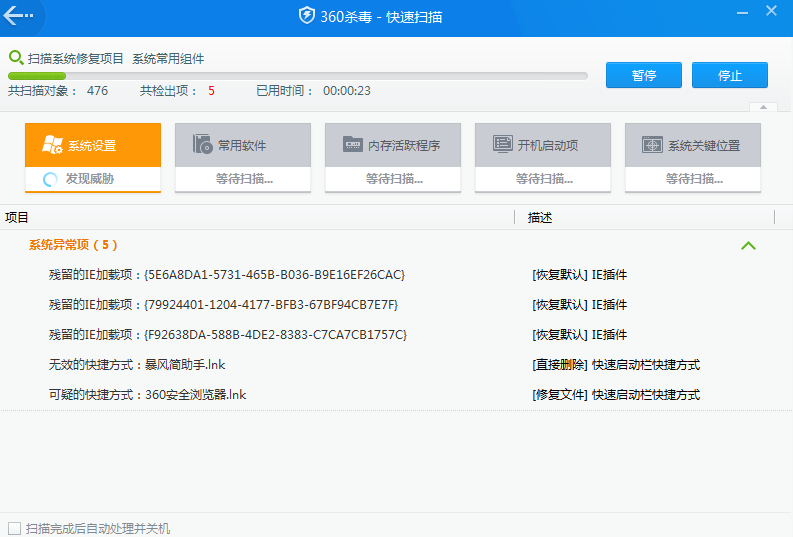Screen dimensions: 793x537
Task: Select the 系统关键位置 category tab
Action: pyautogui.click(x=693, y=158)
